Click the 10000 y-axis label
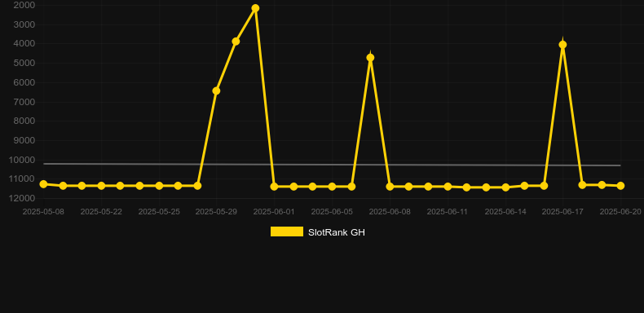The width and height of the screenshot is (644, 313). click(22, 160)
